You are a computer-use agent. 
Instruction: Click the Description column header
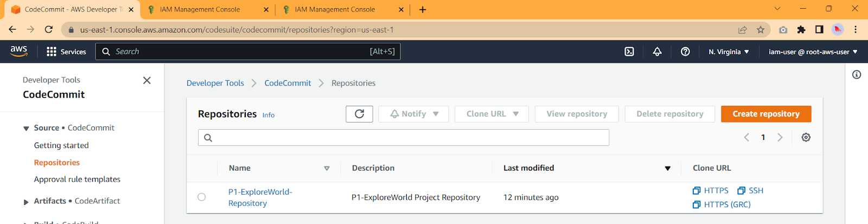tap(373, 168)
